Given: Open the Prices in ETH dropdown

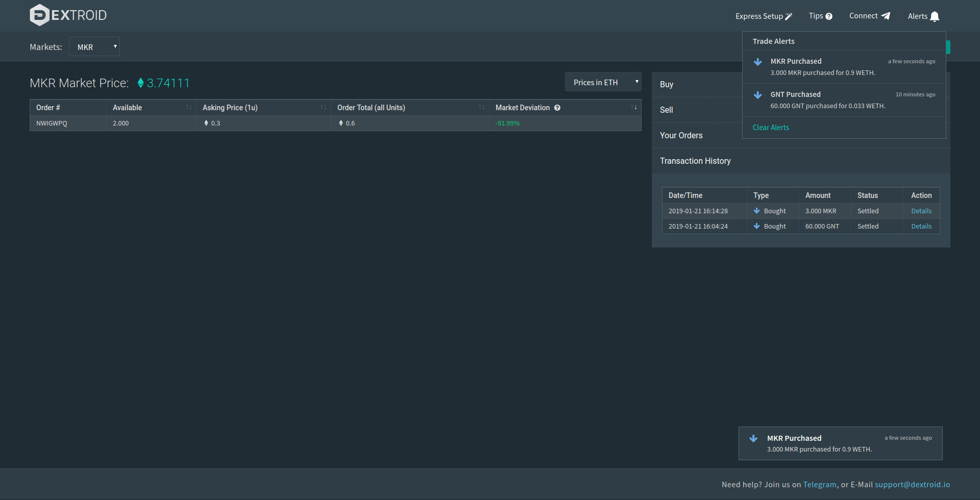Looking at the screenshot, I should [603, 82].
